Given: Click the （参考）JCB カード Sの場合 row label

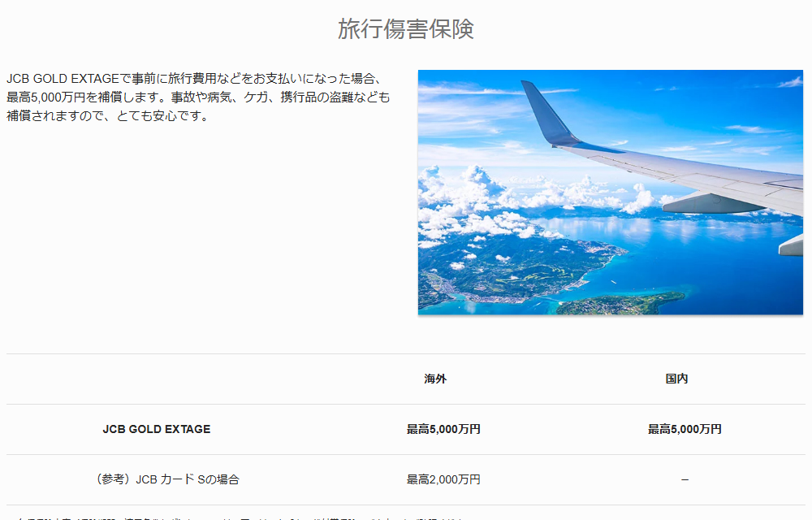Looking at the screenshot, I should [167, 479].
